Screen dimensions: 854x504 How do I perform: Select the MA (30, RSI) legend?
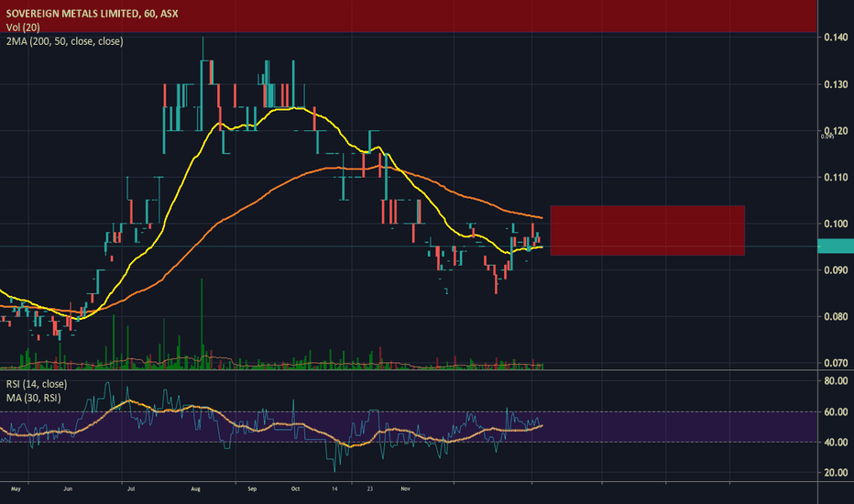click(33, 399)
